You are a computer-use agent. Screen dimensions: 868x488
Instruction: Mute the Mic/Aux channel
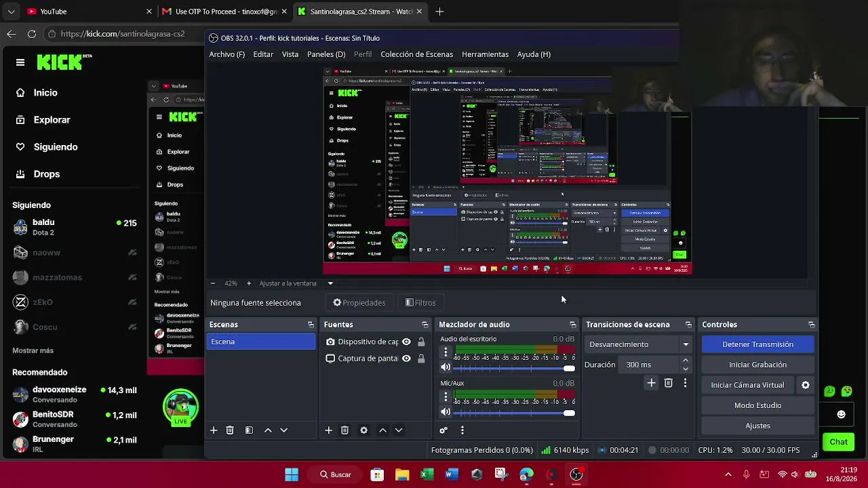[x=446, y=412]
